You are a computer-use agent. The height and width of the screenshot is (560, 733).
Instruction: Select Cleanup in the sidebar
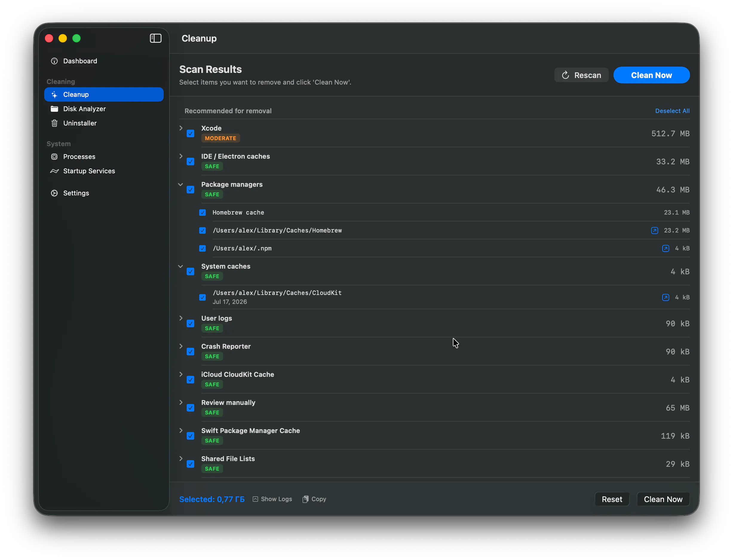pos(104,95)
